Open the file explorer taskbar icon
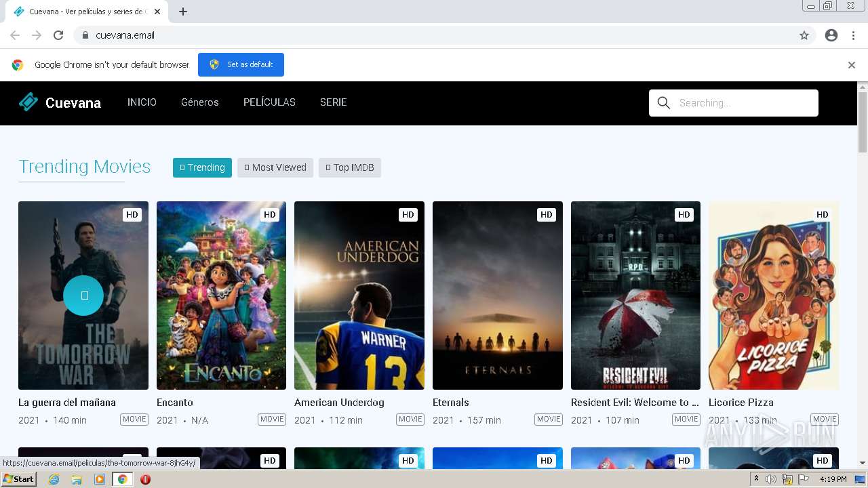 (77, 479)
